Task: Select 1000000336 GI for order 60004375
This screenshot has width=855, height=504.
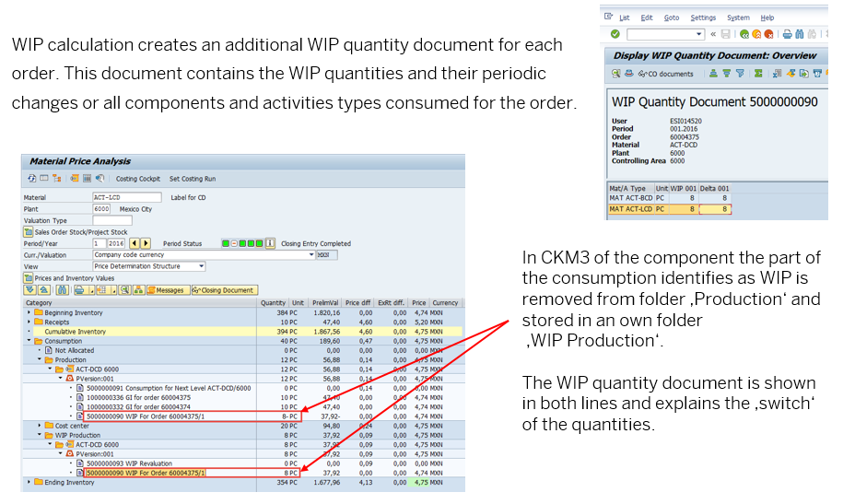Action: (242, 398)
